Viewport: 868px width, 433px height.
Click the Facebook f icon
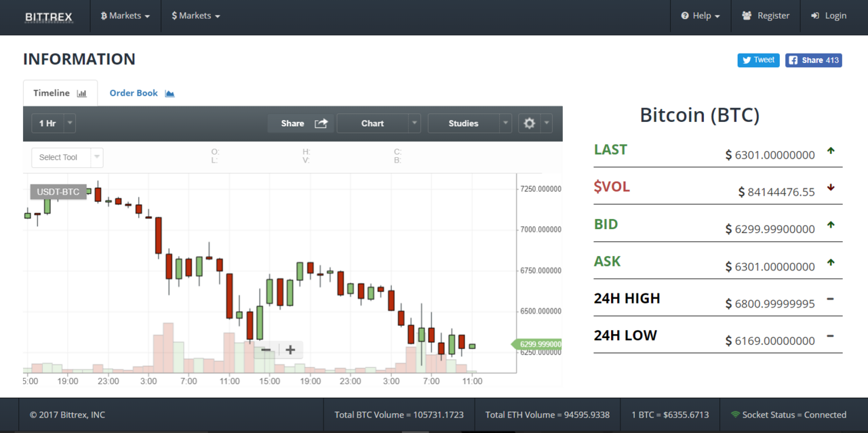[x=793, y=60]
